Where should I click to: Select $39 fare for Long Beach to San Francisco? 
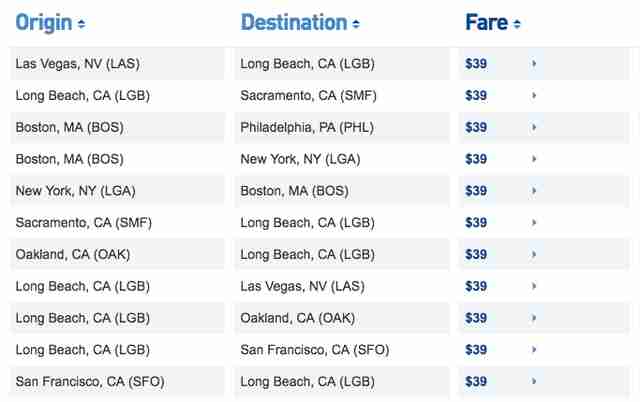[476, 350]
